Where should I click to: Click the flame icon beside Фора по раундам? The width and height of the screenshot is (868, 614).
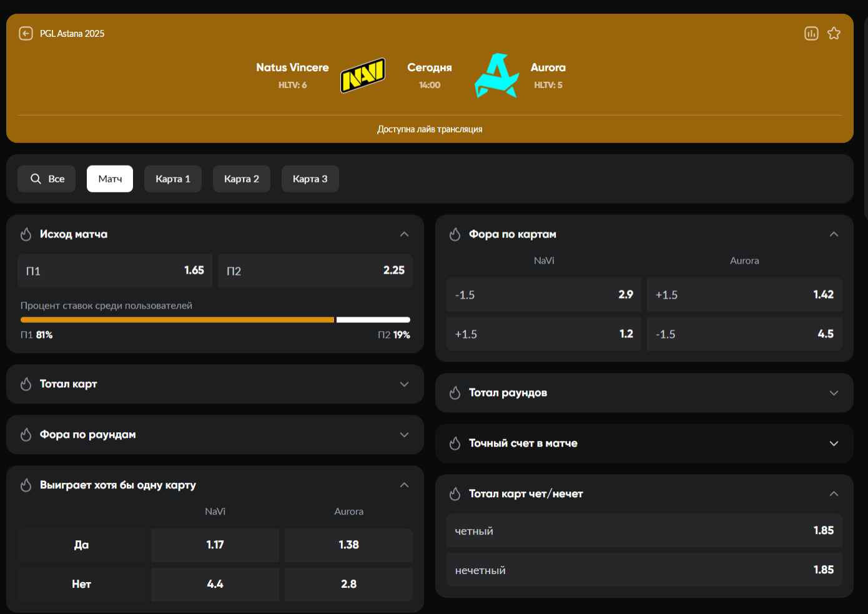26,435
